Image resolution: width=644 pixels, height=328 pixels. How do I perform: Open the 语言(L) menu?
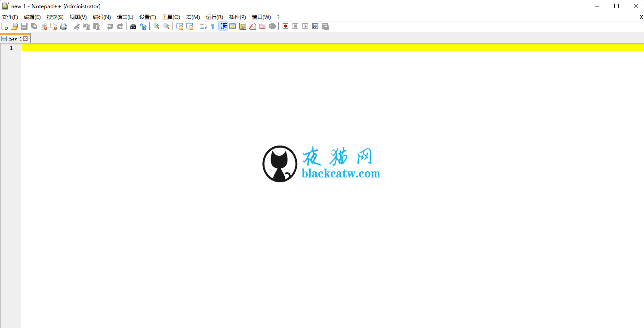[125, 17]
